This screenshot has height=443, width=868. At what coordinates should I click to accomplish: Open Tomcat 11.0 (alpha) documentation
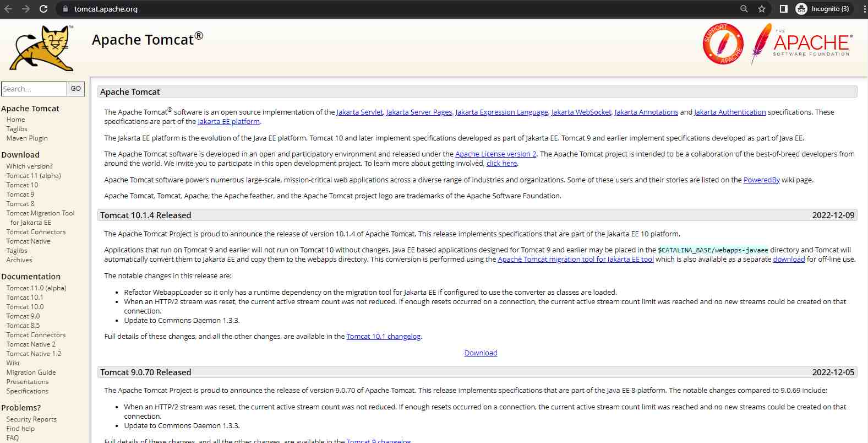[36, 288]
